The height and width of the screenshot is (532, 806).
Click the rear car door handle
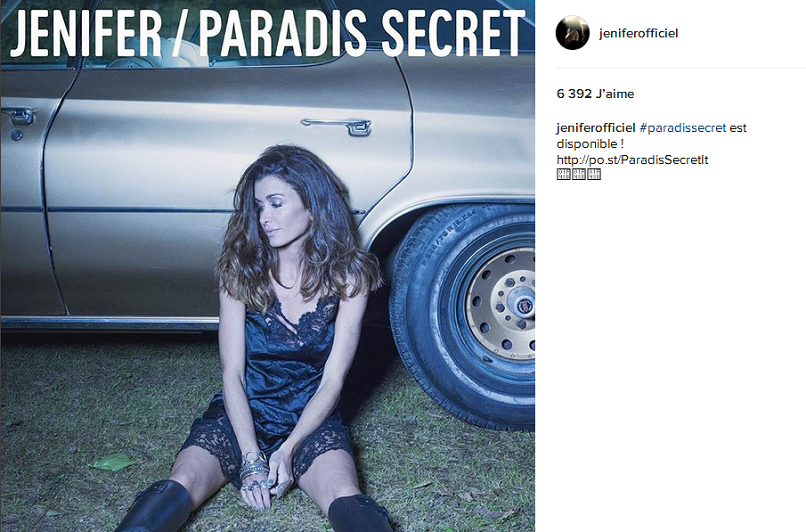(x=337, y=126)
